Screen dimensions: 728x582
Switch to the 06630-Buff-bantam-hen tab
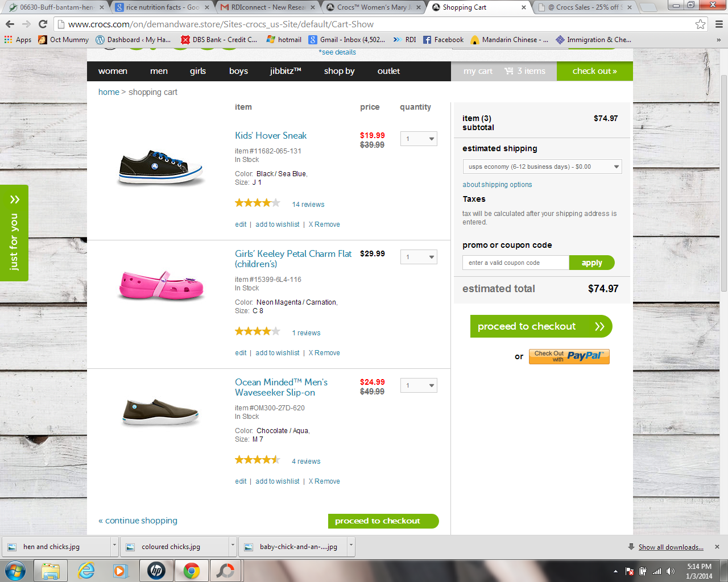[56, 7]
